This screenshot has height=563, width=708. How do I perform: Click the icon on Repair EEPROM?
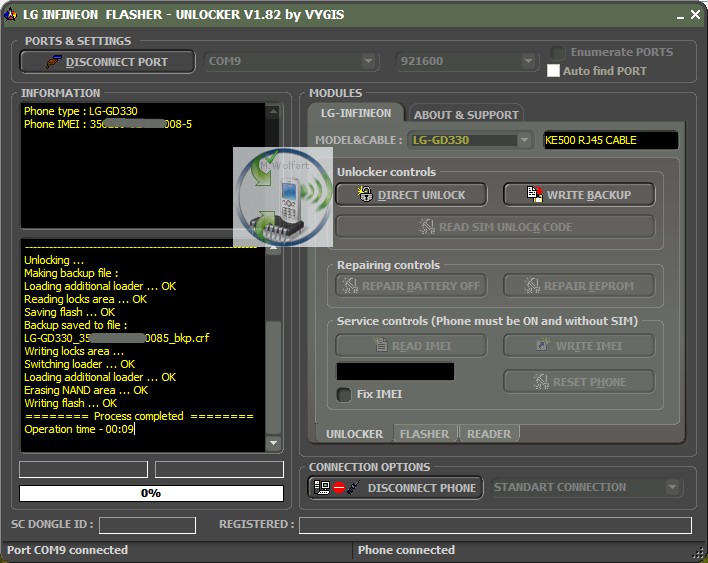[x=532, y=285]
